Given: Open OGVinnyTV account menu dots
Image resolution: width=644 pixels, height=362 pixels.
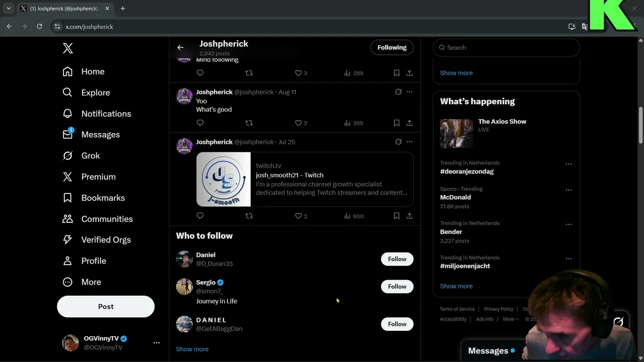Looking at the screenshot, I should coord(156,343).
